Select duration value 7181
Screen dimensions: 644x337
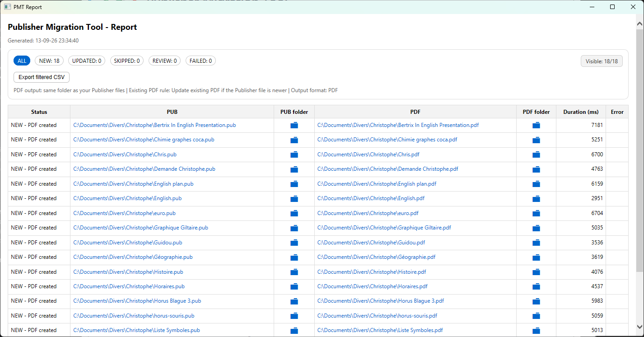click(x=597, y=125)
